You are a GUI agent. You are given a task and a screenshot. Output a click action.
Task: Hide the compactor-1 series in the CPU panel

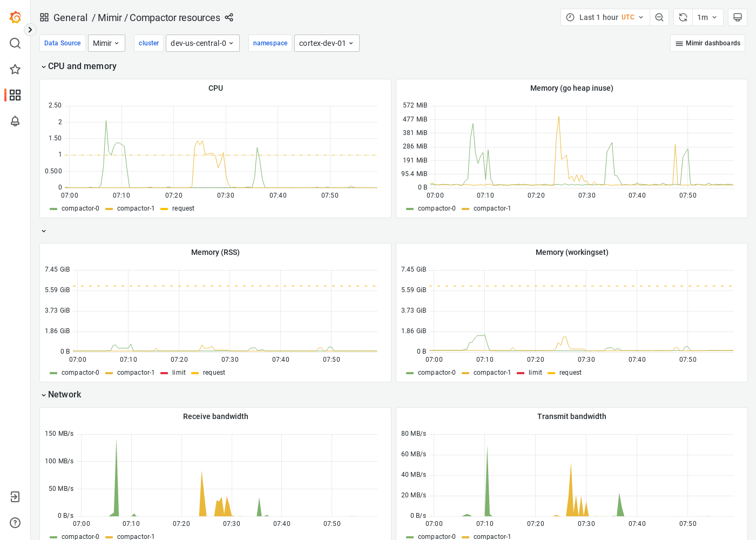134,208
